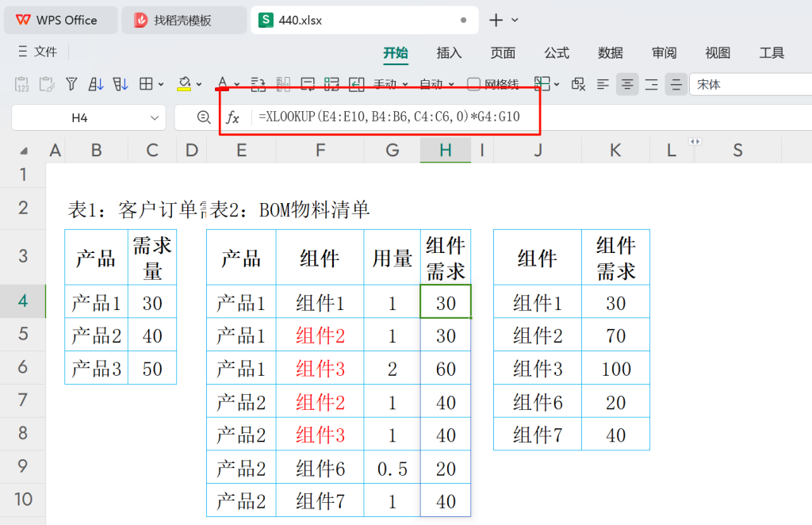Click the sort descending icon
Viewport: 812px width, 525px height.
coord(121,84)
